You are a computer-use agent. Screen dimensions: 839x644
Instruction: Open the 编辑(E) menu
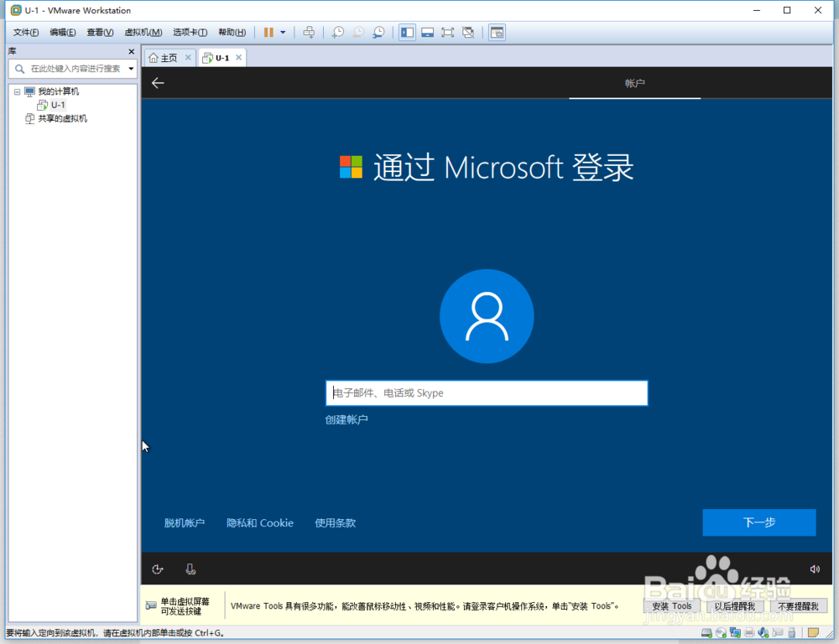click(63, 33)
